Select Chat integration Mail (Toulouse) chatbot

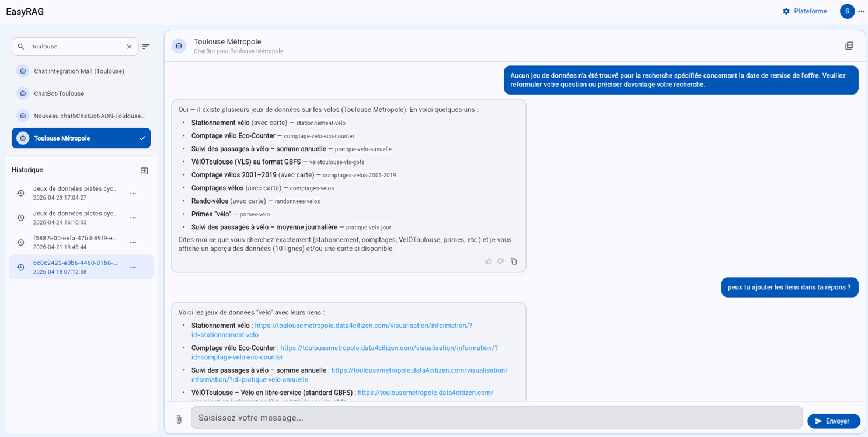[81, 71]
